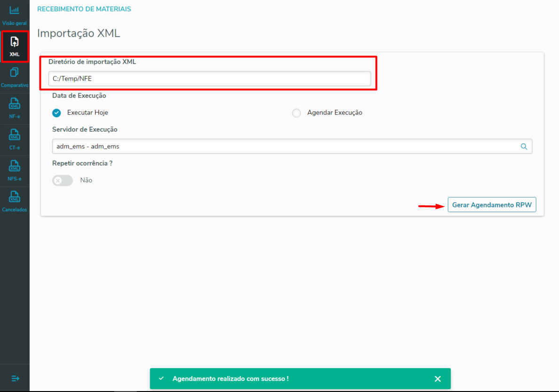
Task: Select the Executar Hoje radio option
Action: click(x=56, y=113)
